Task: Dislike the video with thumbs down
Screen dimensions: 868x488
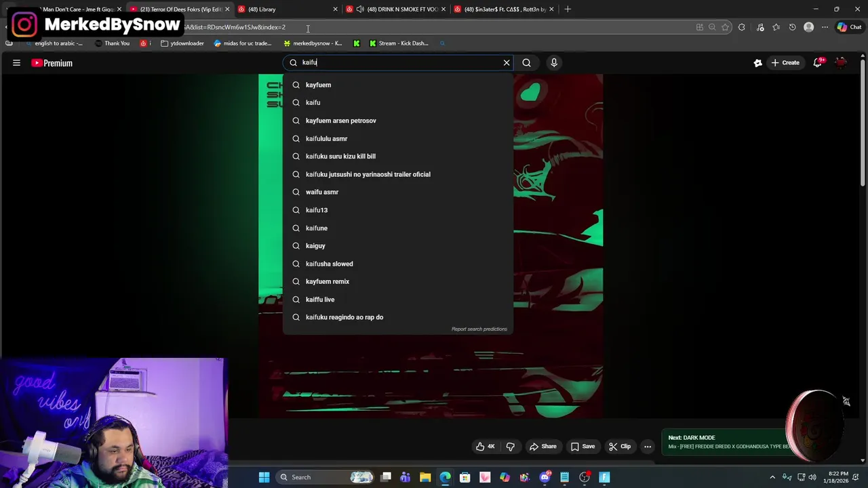Action: tap(511, 447)
